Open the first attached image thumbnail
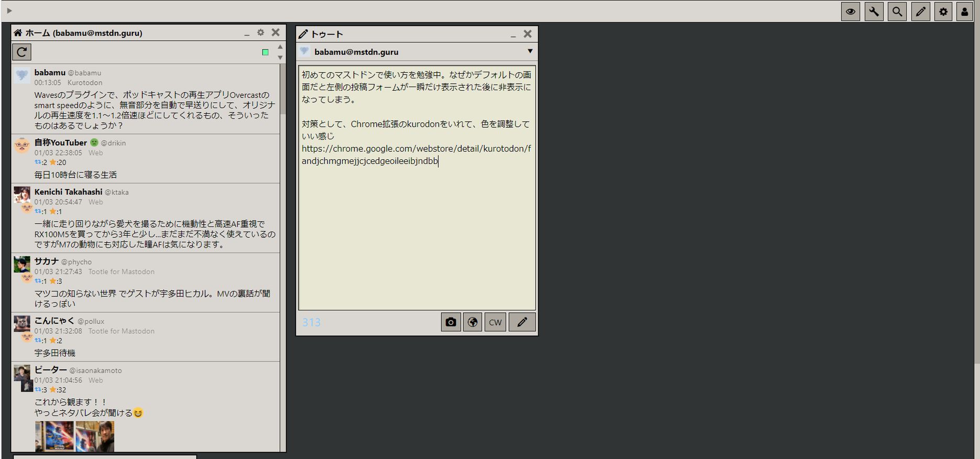 click(55, 436)
